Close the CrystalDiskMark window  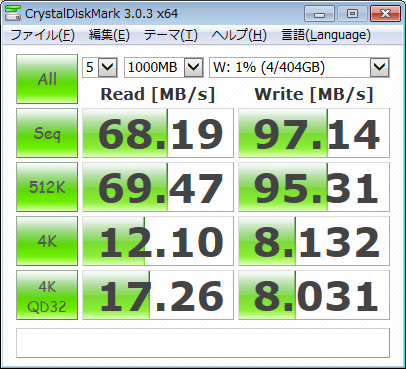(x=385, y=14)
